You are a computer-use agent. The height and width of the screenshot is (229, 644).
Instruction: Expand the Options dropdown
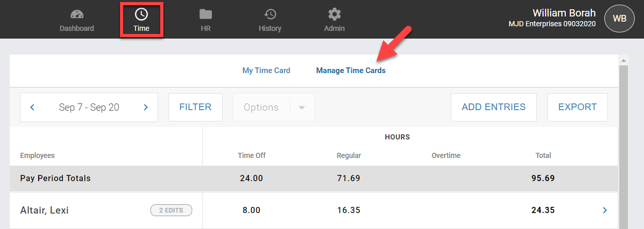[302, 108]
